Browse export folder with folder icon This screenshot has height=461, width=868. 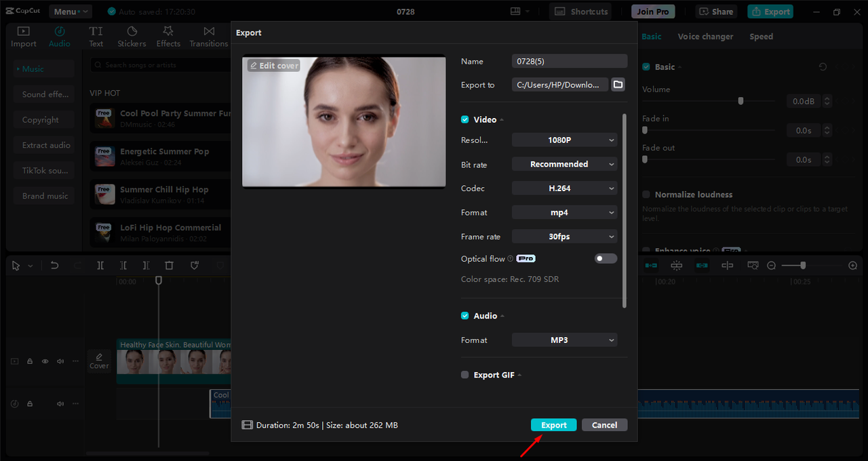pos(618,85)
